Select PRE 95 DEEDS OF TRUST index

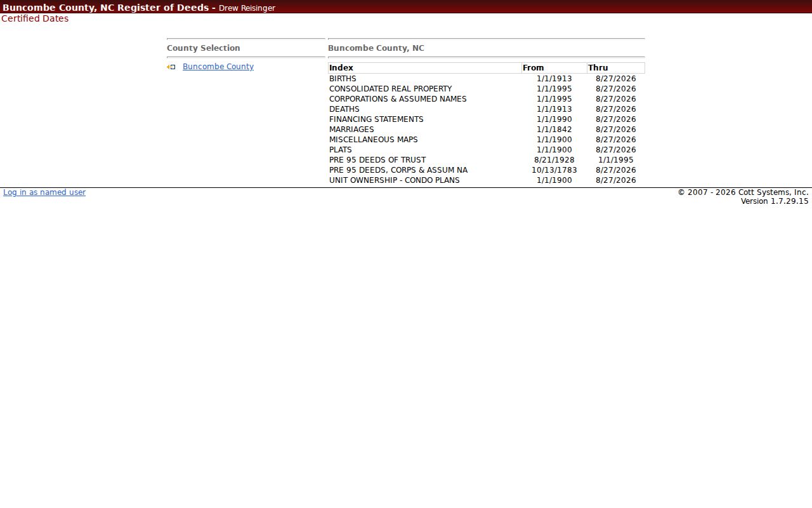487,160
